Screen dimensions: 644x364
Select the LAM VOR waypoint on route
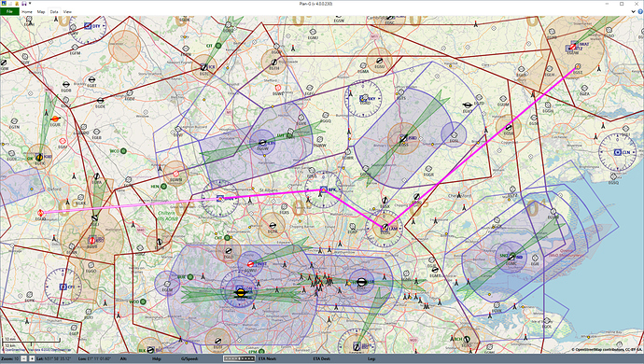pyautogui.click(x=385, y=227)
